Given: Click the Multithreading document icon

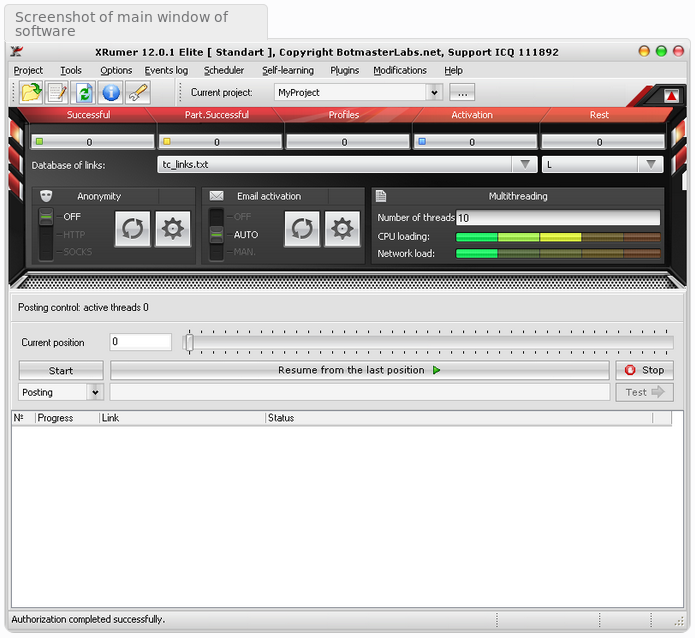Looking at the screenshot, I should pyautogui.click(x=381, y=196).
